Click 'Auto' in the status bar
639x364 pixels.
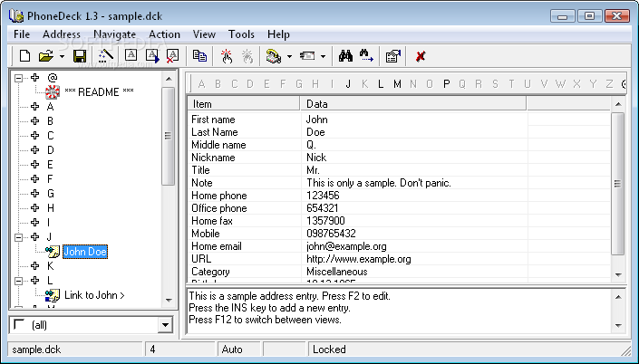click(x=232, y=350)
